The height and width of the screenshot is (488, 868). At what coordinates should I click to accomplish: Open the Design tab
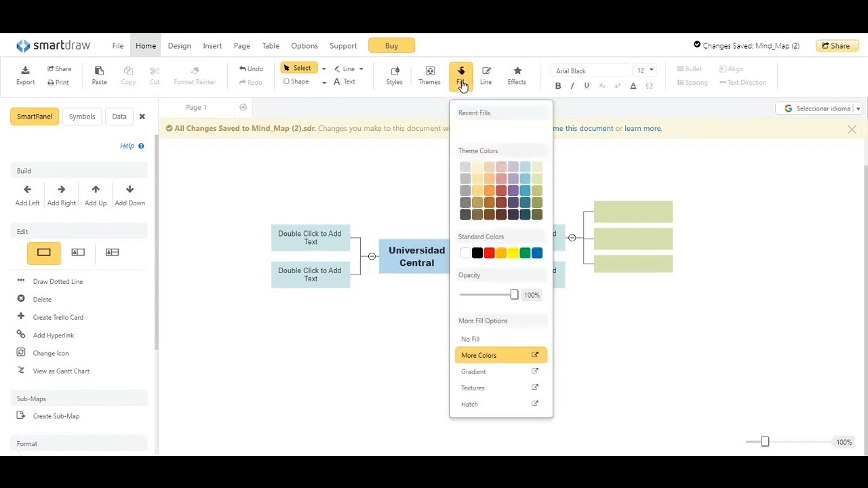(180, 46)
